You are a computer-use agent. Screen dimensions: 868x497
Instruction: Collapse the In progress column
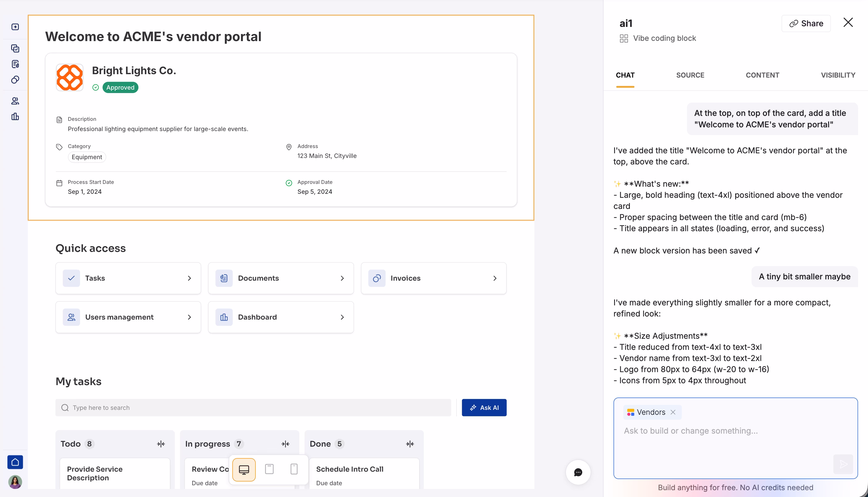[285, 444]
